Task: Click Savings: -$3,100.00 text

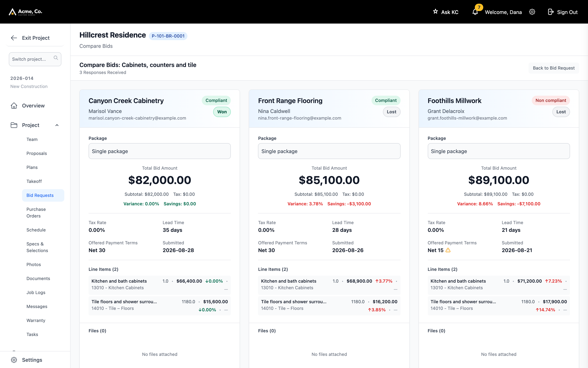Action: 349,204
